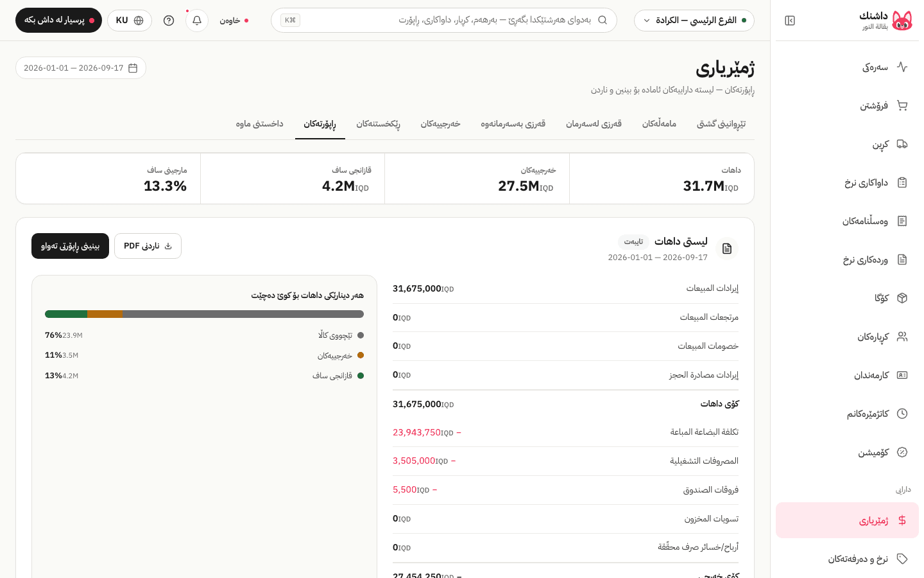The height and width of the screenshot is (578, 924).
Task: Open وەسڵنامەکان receipt icon
Action: click(x=902, y=221)
